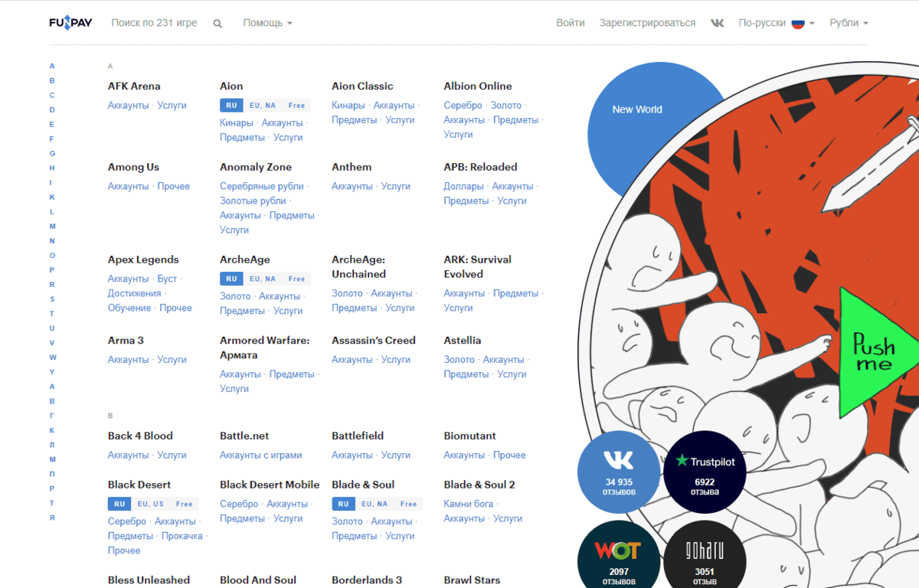
Task: Open Аккаунты under Among Us
Action: [128, 186]
